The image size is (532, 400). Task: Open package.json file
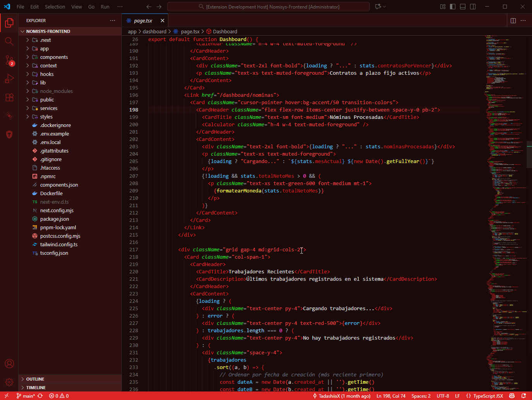point(70,219)
